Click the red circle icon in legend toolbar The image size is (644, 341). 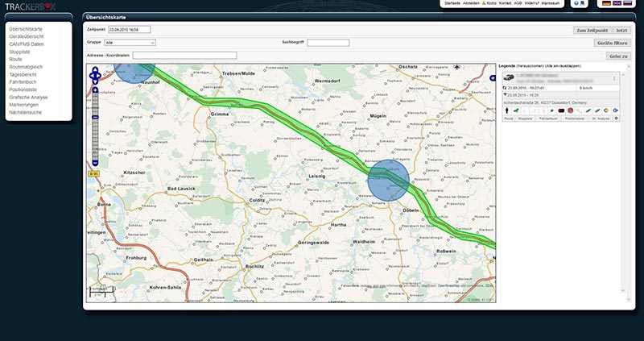(570, 110)
